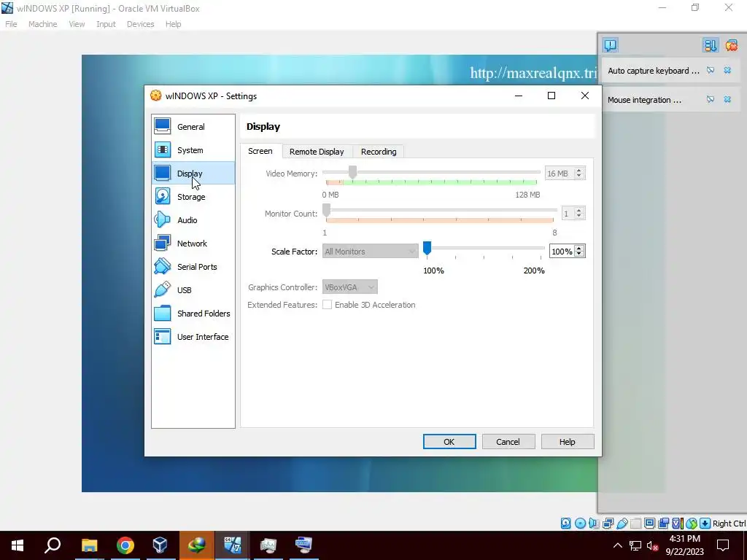747x560 pixels.
Task: Click the Monitor Count slider handle
Action: click(326, 210)
